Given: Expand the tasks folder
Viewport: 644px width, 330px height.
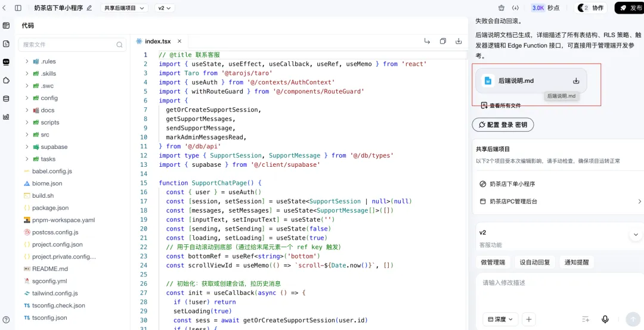Looking at the screenshot, I should coord(27,159).
